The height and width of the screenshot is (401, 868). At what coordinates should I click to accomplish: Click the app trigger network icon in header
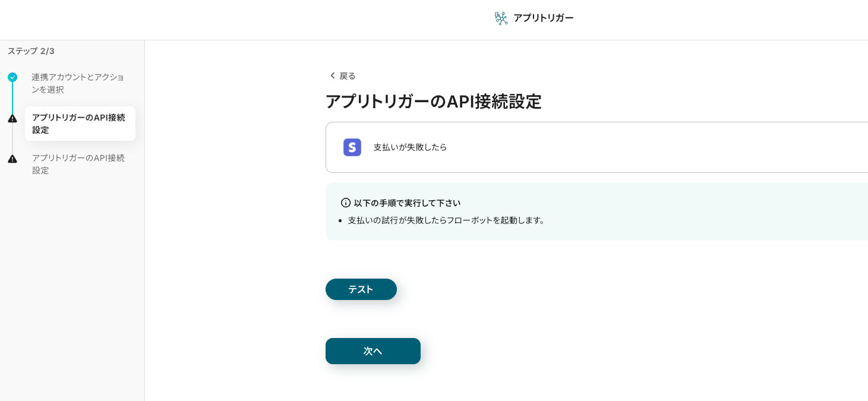pyautogui.click(x=501, y=18)
